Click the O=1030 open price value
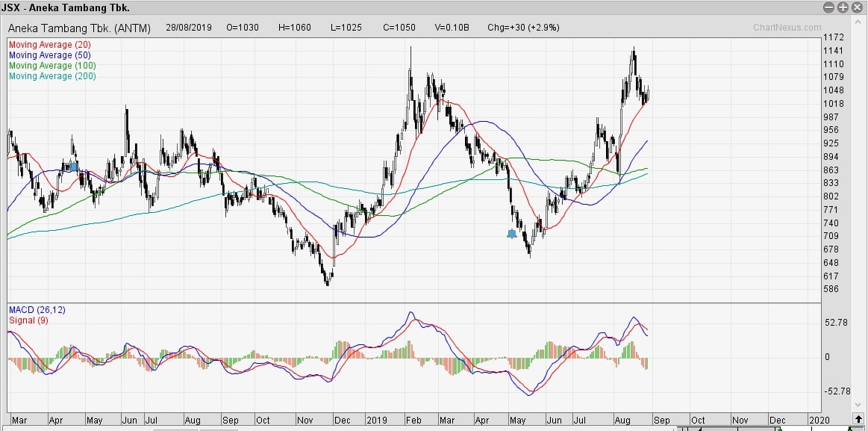The image size is (868, 431). point(243,28)
